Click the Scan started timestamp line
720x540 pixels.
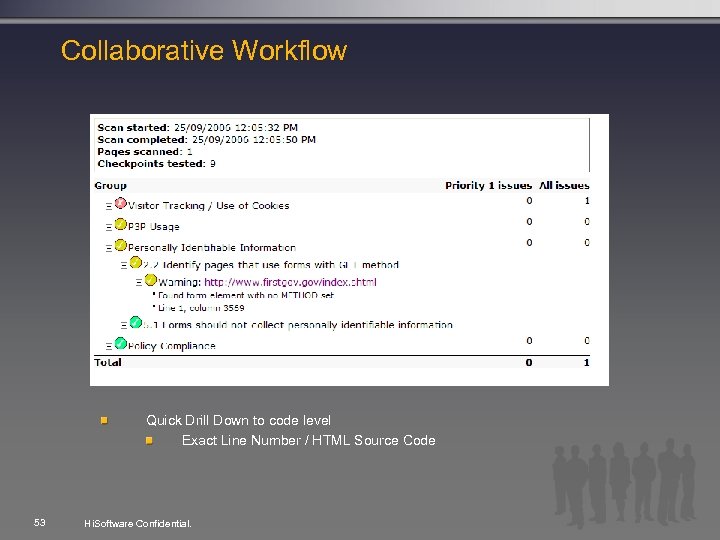tap(197, 127)
